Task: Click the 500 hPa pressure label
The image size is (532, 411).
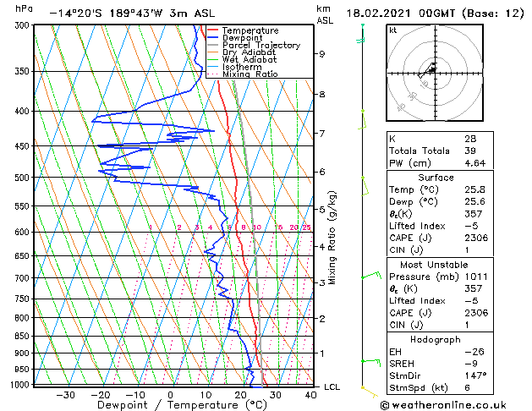Action: pos(22,178)
